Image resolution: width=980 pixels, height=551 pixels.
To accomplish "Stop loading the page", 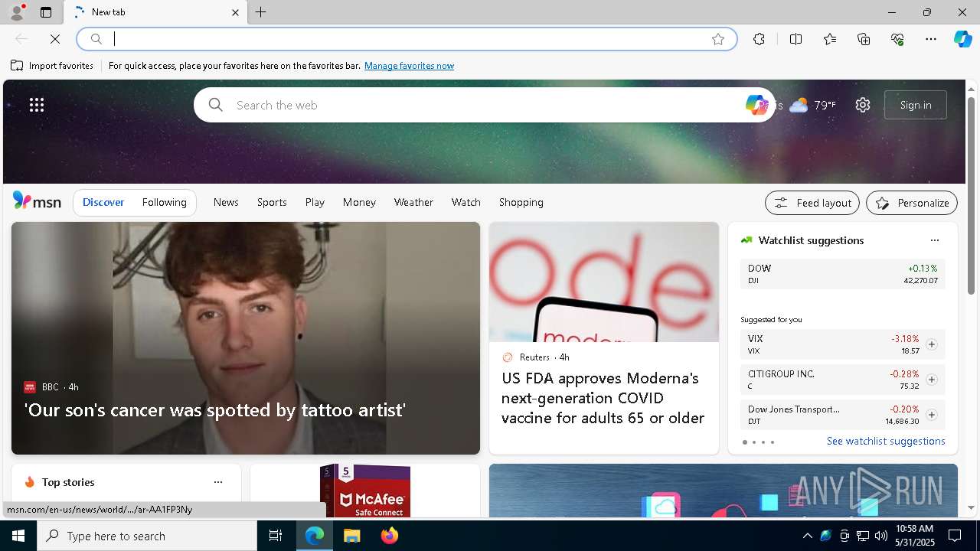I will point(55,39).
